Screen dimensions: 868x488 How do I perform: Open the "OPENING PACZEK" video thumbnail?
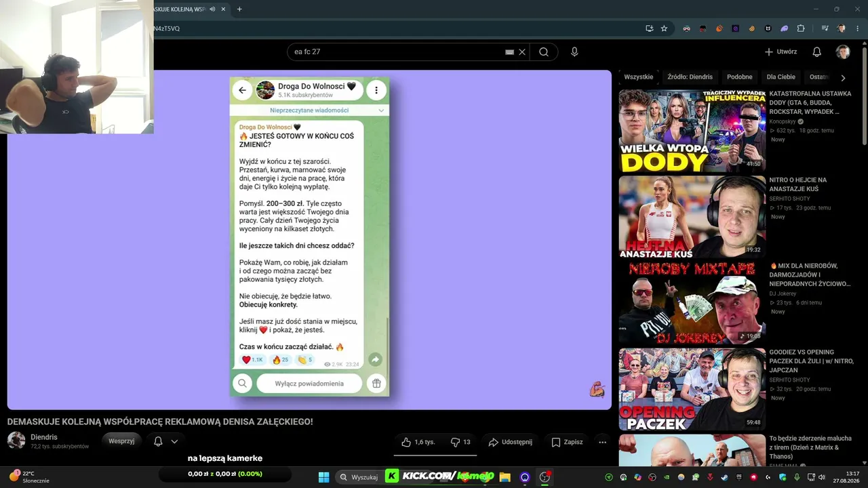click(692, 390)
